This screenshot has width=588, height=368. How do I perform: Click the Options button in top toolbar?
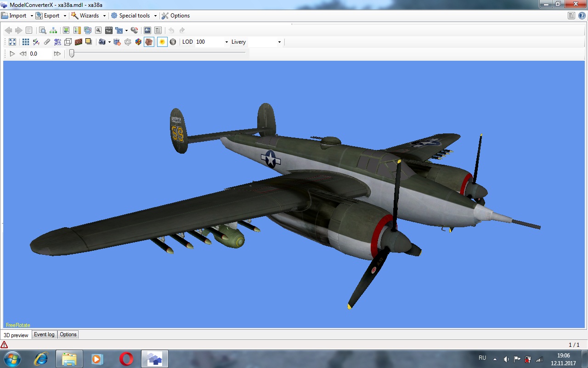click(175, 16)
